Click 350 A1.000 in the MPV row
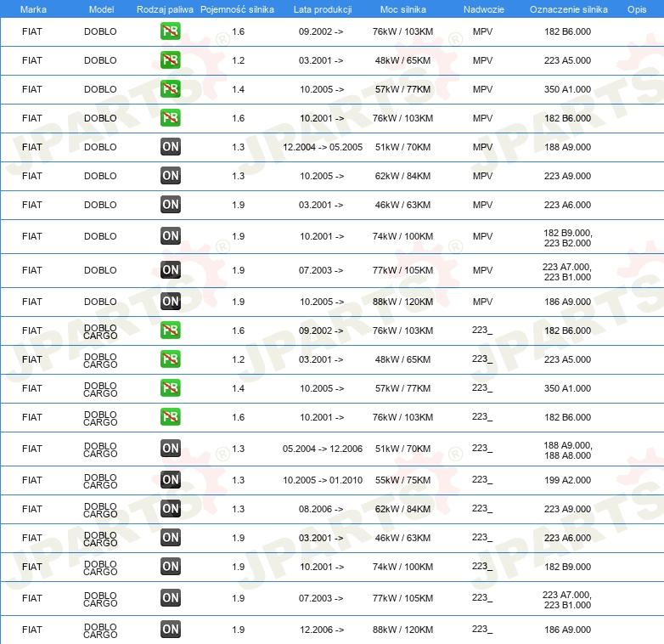 (x=567, y=89)
